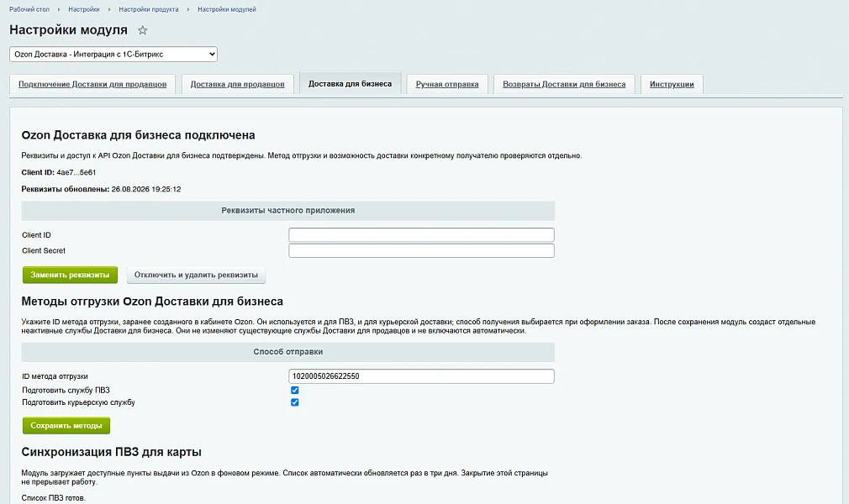Toggle Подготовить курьерскую службу checkbox
The image size is (849, 504).
pyautogui.click(x=294, y=402)
